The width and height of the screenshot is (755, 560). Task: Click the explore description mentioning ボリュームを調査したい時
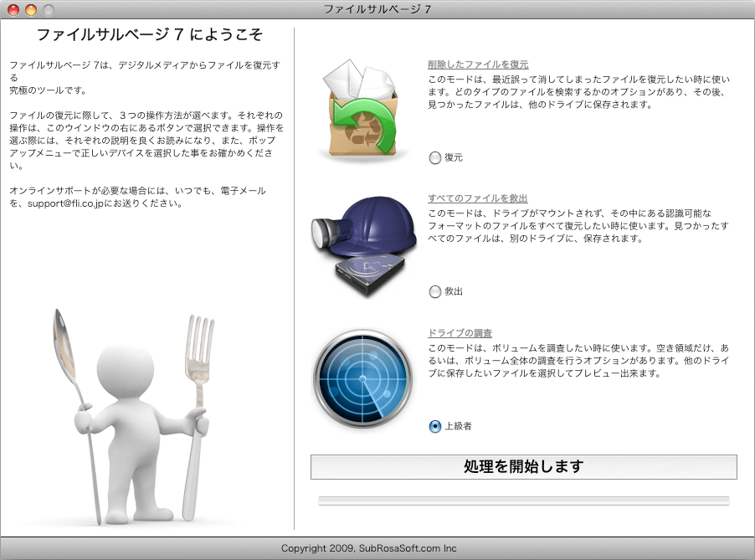pos(578,361)
